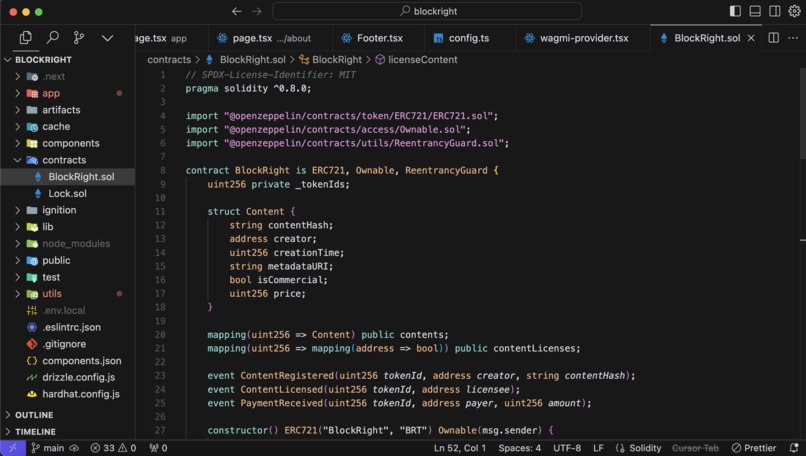The image size is (806, 456).
Task: Expand the TIMELINE section
Action: [x=67, y=432]
